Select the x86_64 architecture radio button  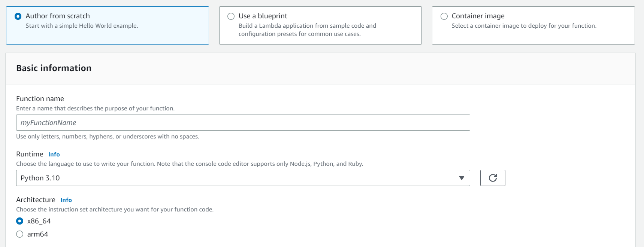20,221
